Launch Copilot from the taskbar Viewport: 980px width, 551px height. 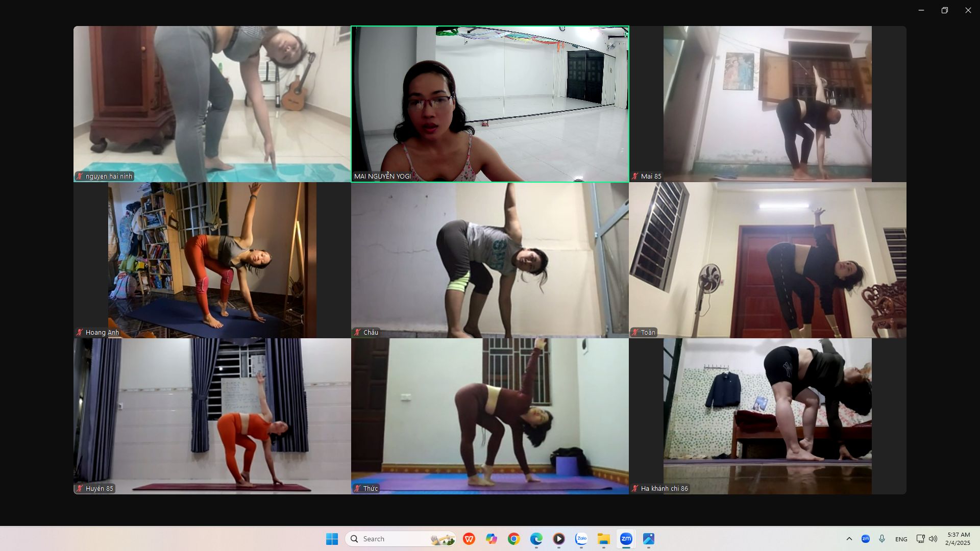click(x=491, y=539)
